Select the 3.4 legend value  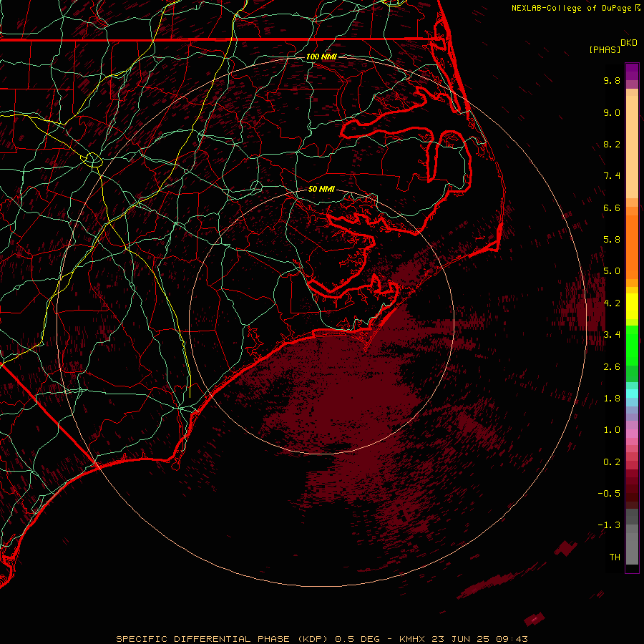(x=612, y=335)
